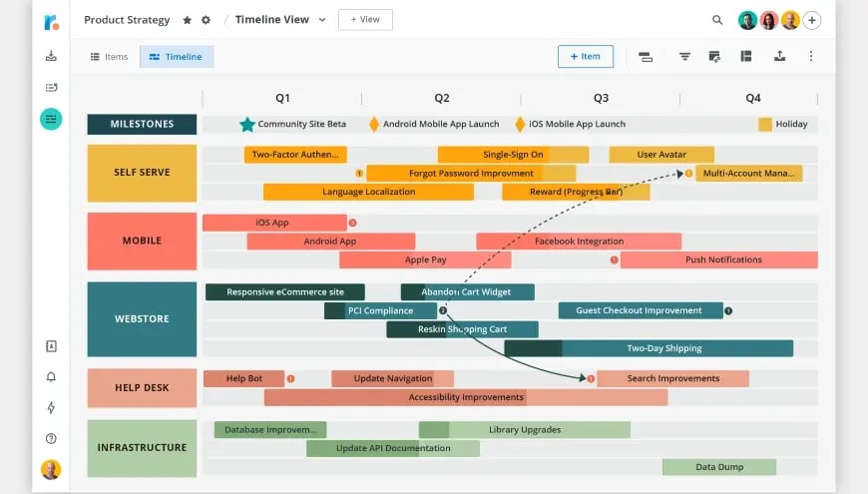Select the roadmaps icon in left sidebar

coord(51,119)
